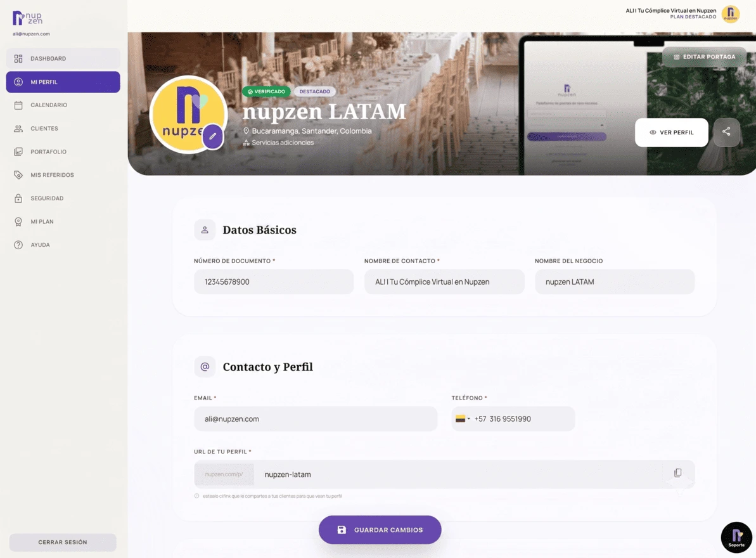Click ALI account name in header
Image resolution: width=756 pixels, height=558 pixels.
click(x=670, y=11)
